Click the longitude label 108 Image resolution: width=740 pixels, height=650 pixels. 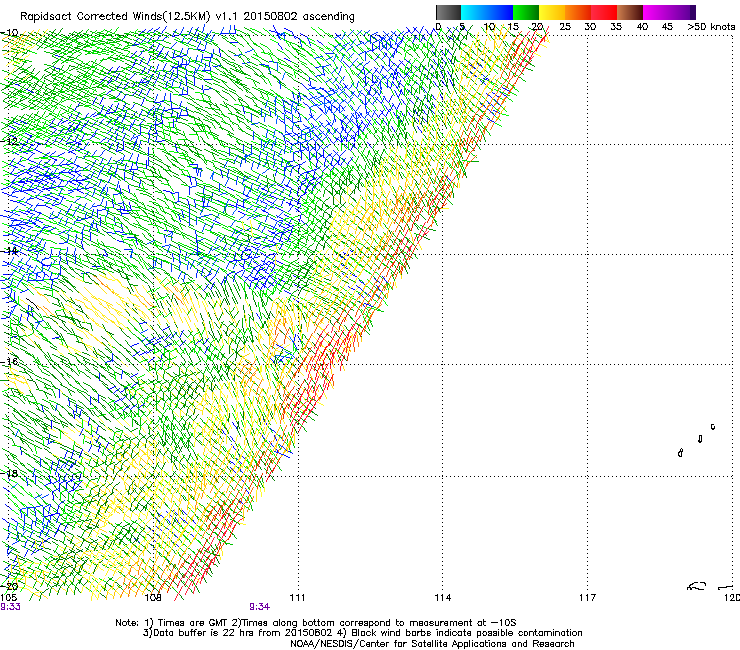(152, 598)
